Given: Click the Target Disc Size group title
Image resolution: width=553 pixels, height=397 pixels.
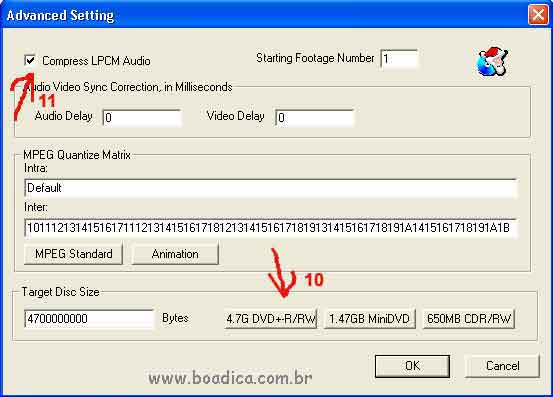Looking at the screenshot, I should (60, 292).
